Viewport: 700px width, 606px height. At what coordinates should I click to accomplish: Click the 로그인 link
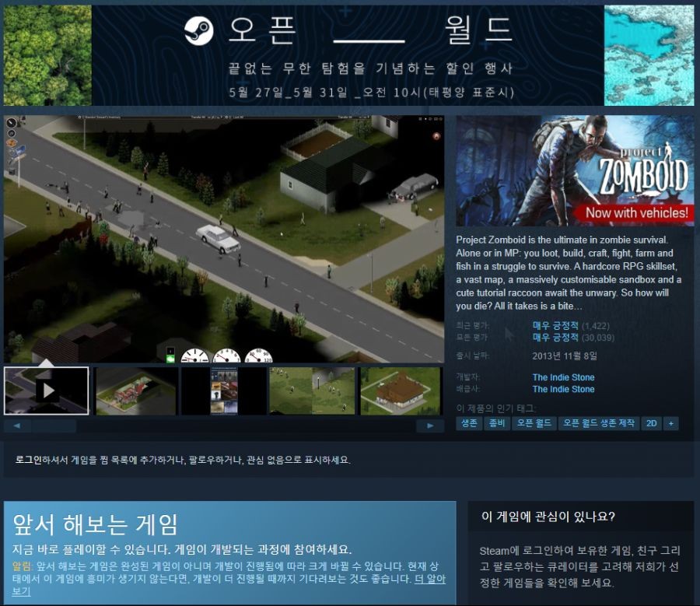click(29, 460)
